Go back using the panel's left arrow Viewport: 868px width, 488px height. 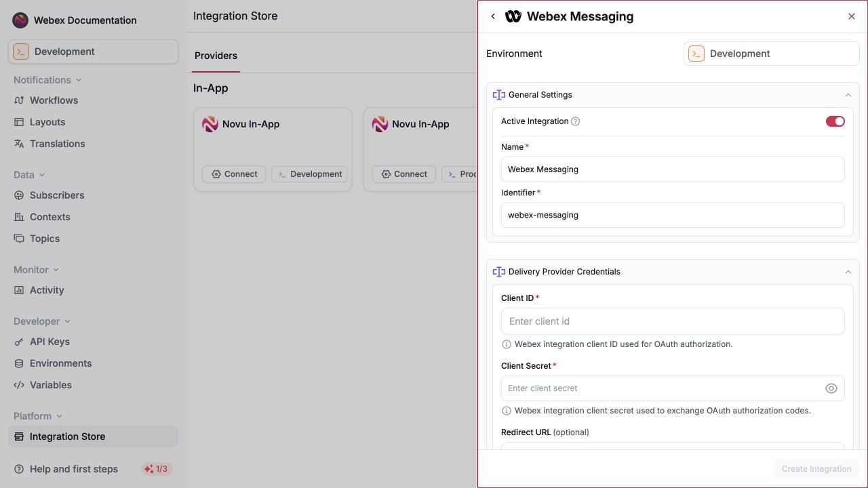(x=493, y=16)
